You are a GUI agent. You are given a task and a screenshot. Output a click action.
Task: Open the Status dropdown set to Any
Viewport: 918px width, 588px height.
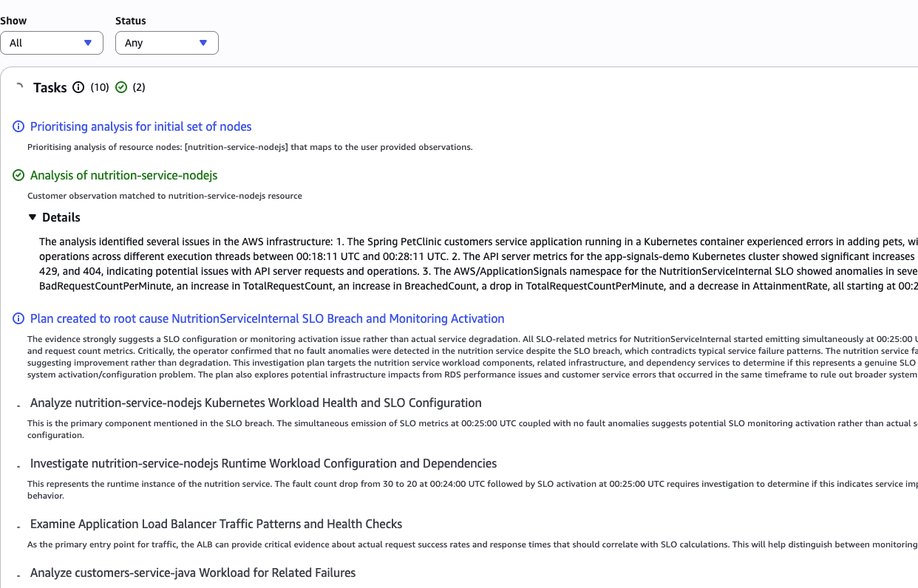[166, 43]
